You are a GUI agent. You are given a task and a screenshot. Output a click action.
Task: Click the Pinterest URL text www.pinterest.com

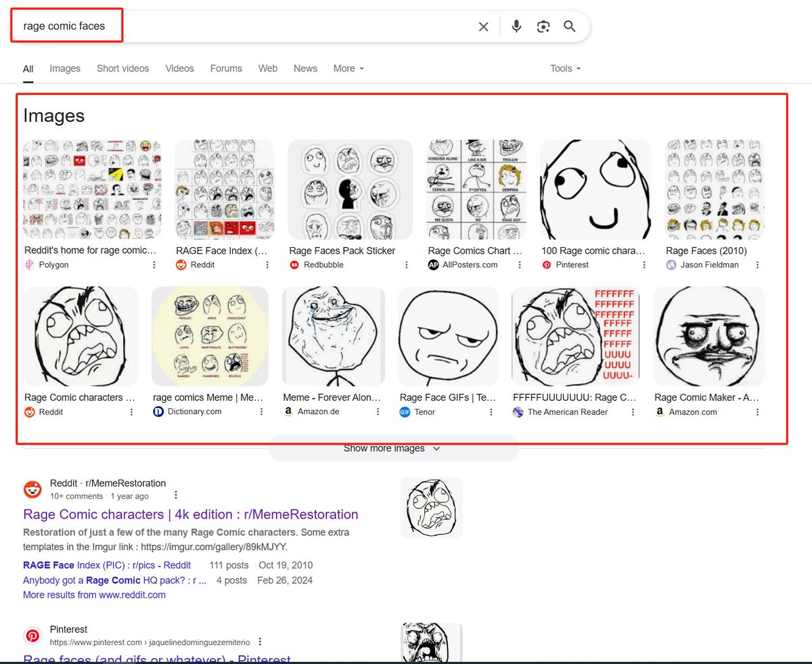coord(150,642)
